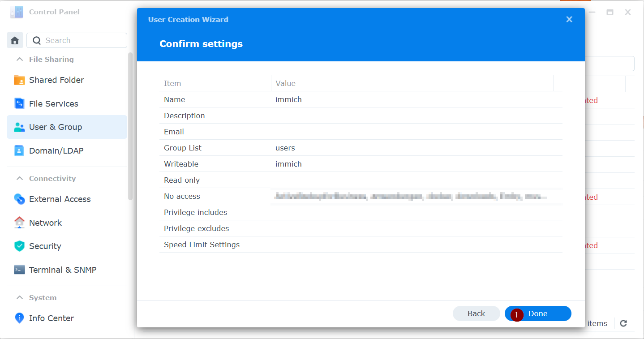Select User & Group in sidebar
The image size is (644, 339).
pyautogui.click(x=67, y=127)
